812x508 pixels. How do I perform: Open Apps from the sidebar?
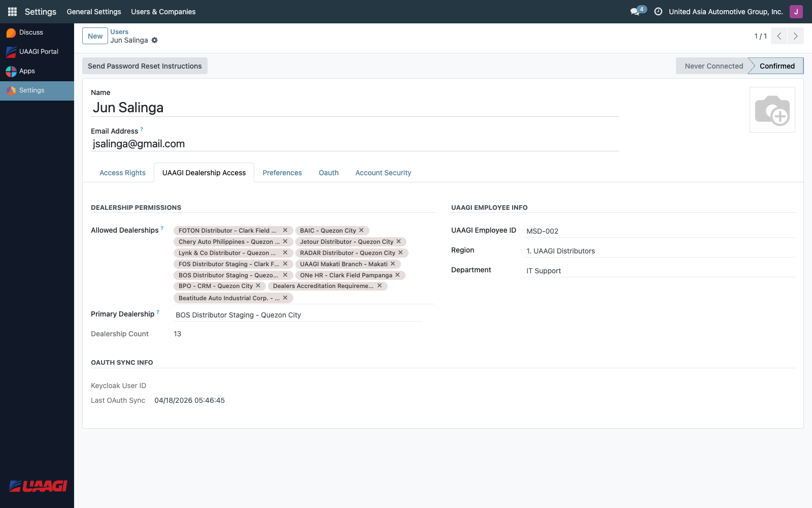pyautogui.click(x=27, y=71)
